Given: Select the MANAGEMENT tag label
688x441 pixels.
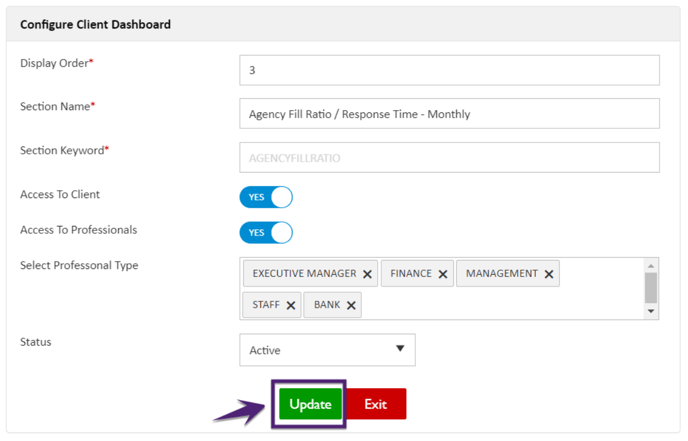Looking at the screenshot, I should 502,274.
